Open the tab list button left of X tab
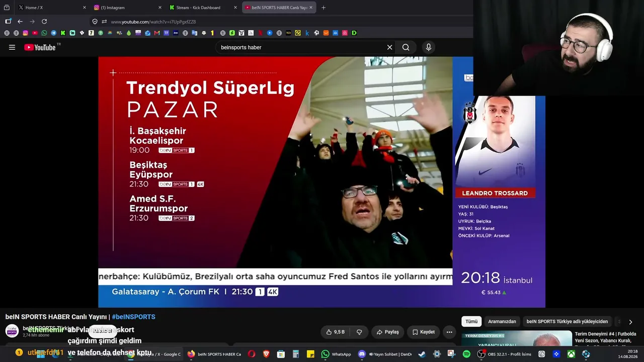This screenshot has height=362, width=644. pos(7,8)
